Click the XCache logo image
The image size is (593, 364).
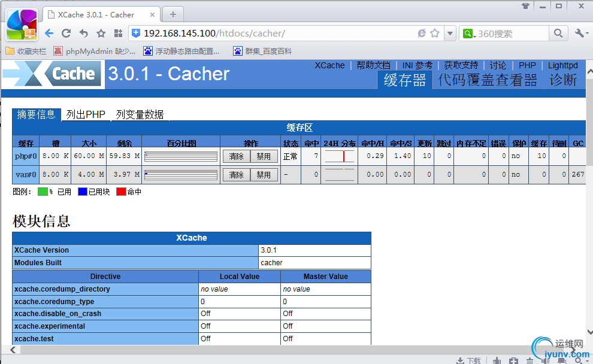(x=53, y=74)
